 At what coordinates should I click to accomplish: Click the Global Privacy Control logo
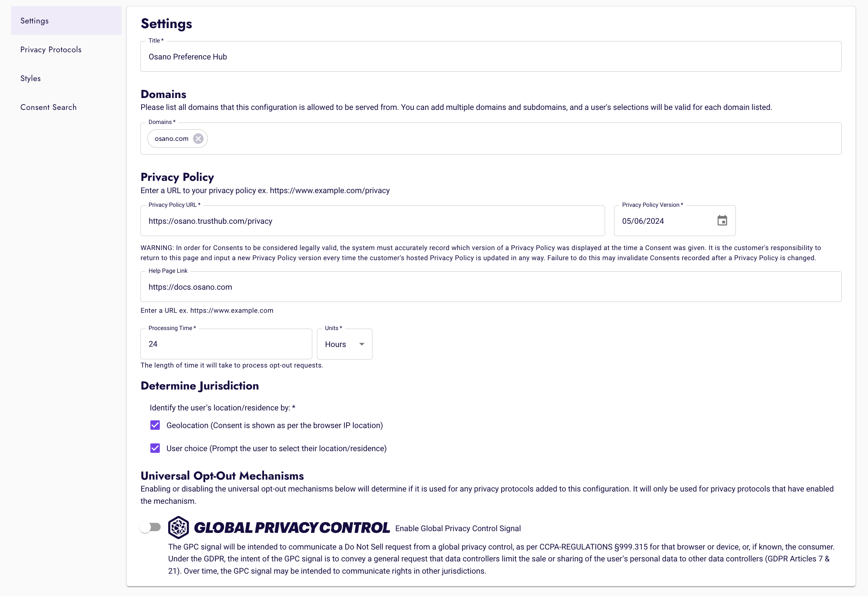tap(279, 527)
